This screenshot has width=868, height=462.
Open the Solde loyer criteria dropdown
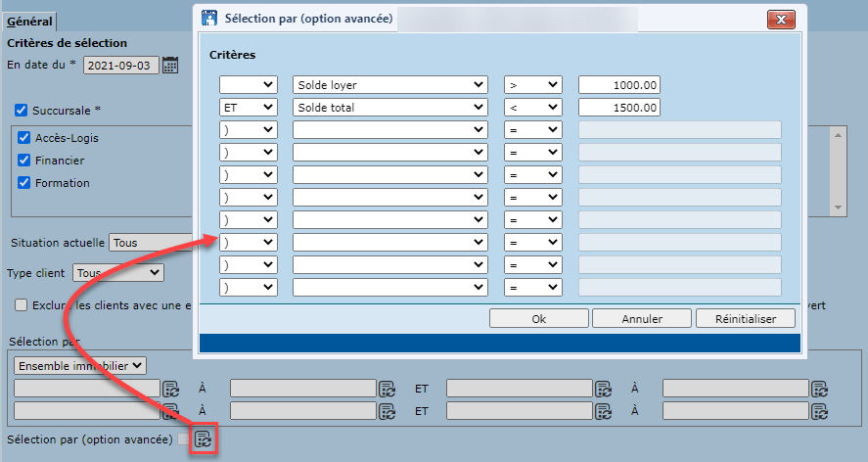(x=389, y=85)
